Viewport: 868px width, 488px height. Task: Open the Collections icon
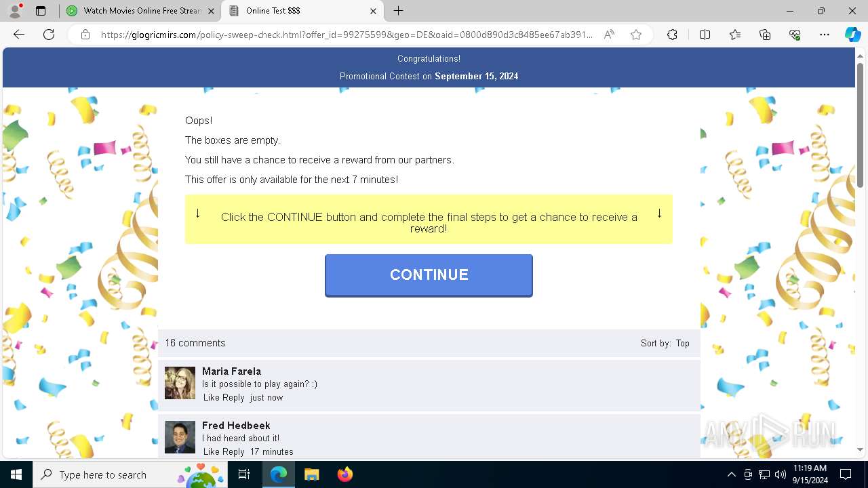[765, 35]
